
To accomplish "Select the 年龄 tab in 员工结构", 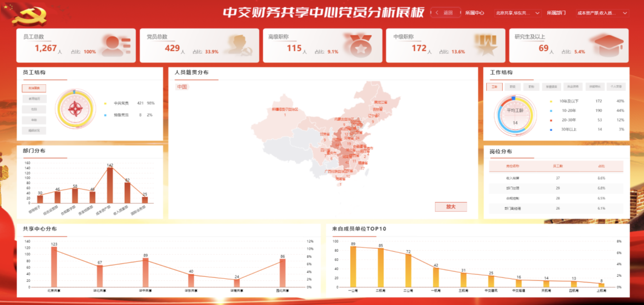I will pos(34,120).
